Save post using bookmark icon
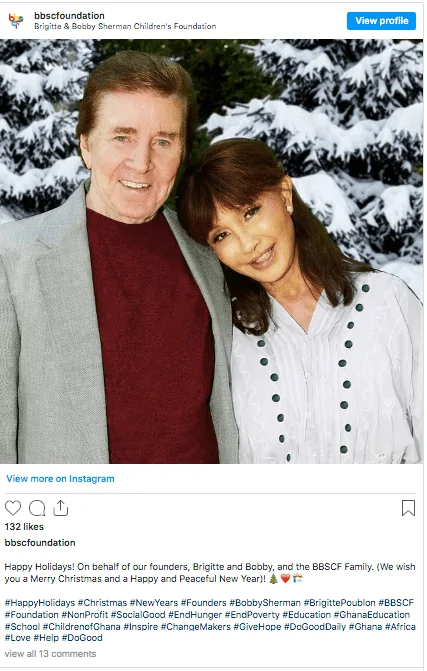 (408, 508)
